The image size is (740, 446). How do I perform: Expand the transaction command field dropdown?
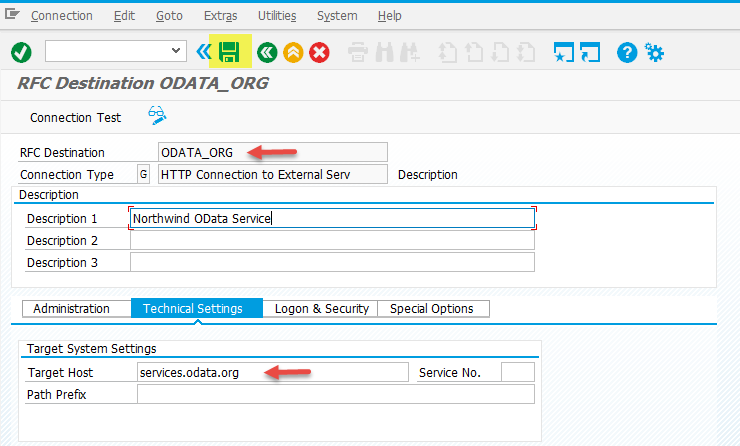(178, 50)
